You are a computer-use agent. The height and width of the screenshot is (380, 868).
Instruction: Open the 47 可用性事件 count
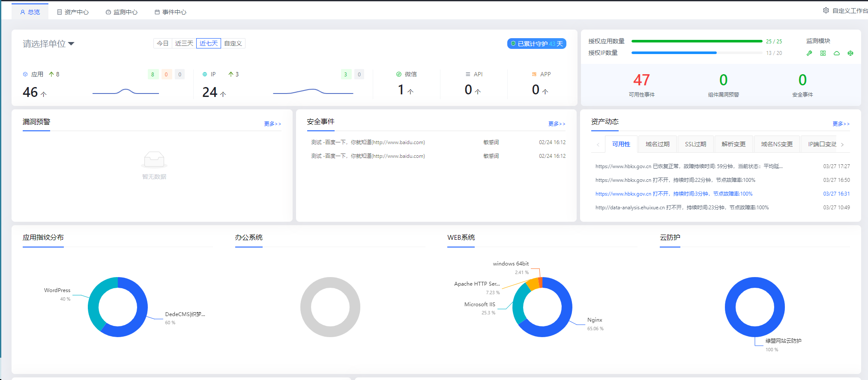(641, 80)
